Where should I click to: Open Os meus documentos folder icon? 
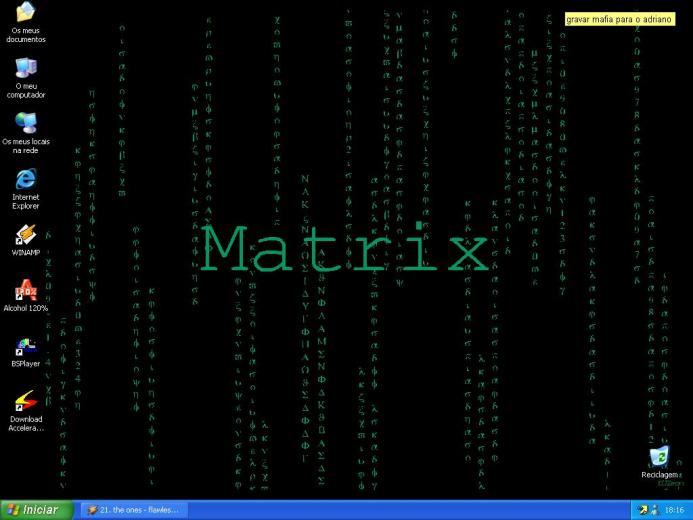point(26,12)
